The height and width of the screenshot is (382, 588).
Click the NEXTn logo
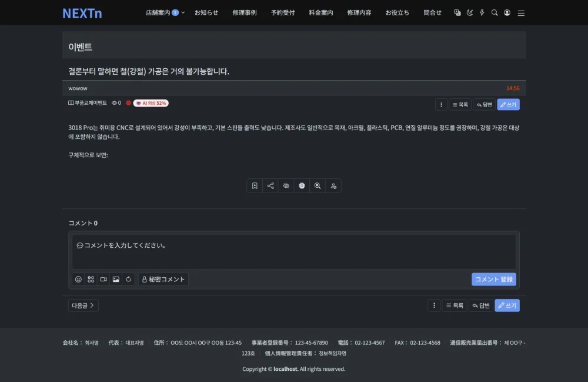[82, 13]
